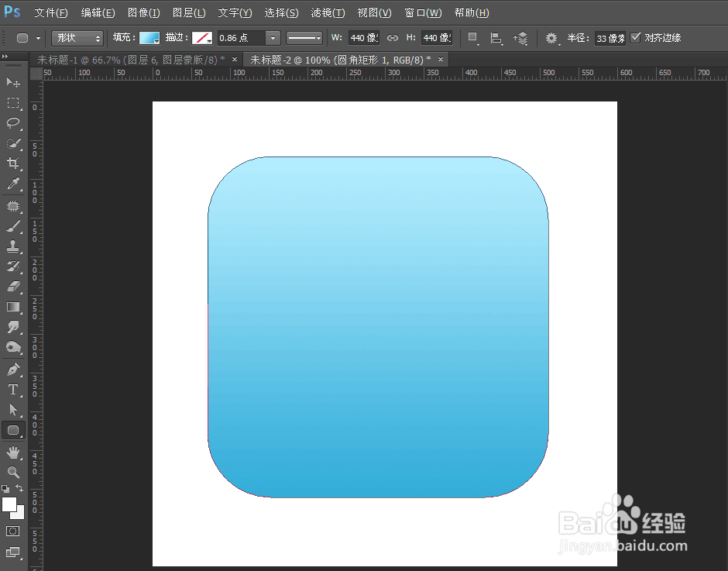Open path alignment options
728x571 pixels.
[x=496, y=38]
